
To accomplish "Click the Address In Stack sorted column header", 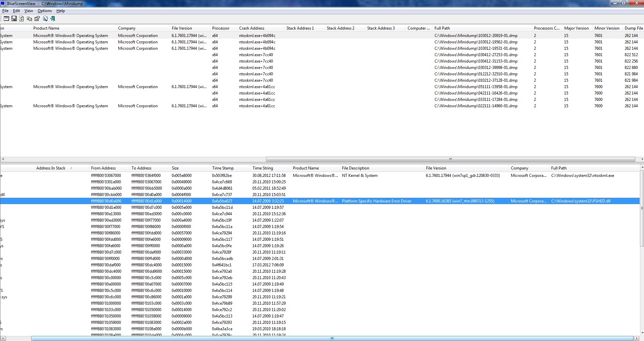I will 61,168.
